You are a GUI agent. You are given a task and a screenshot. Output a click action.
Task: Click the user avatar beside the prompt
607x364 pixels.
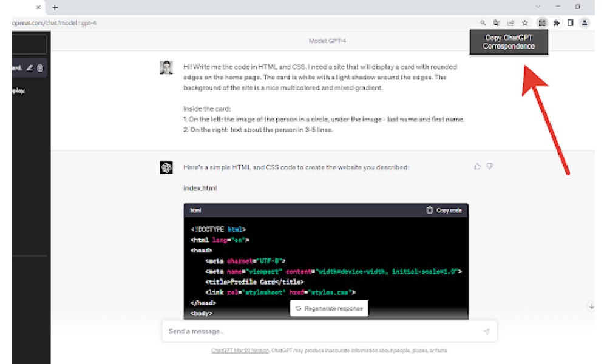point(166,68)
